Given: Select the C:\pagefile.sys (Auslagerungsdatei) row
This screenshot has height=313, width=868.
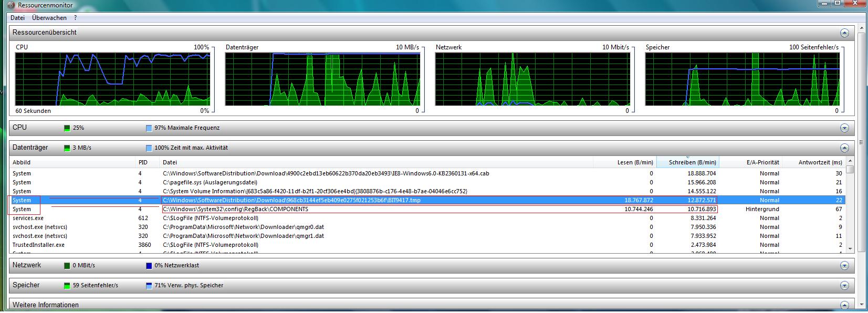Looking at the screenshot, I should (427, 182).
